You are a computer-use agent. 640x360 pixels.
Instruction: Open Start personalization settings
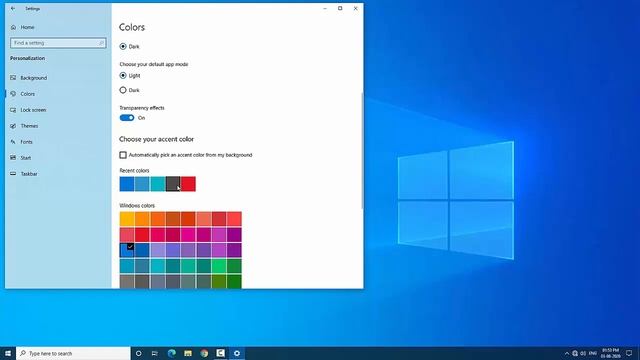21,158
